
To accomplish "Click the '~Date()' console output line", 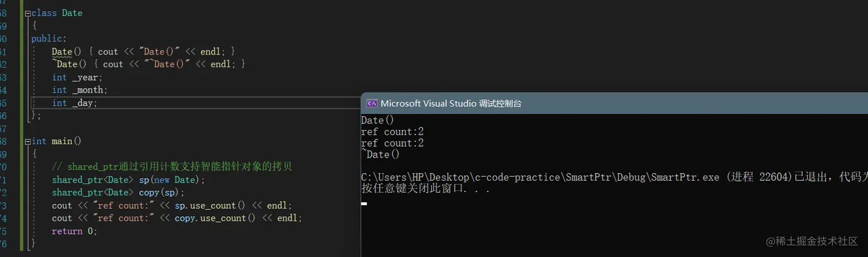I will tap(380, 155).
